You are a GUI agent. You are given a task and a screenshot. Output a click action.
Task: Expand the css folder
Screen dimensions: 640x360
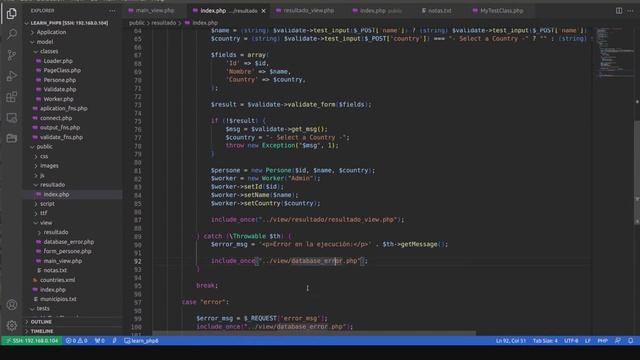coord(44,156)
